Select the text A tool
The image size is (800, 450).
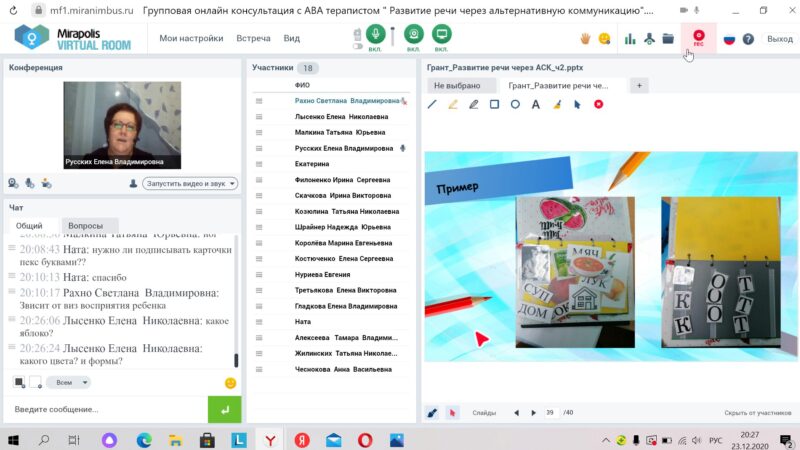coord(536,104)
